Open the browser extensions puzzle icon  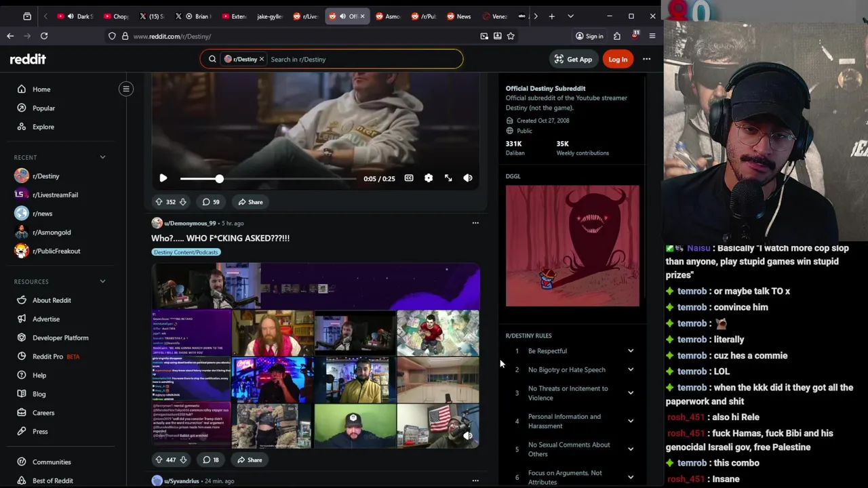coord(616,36)
